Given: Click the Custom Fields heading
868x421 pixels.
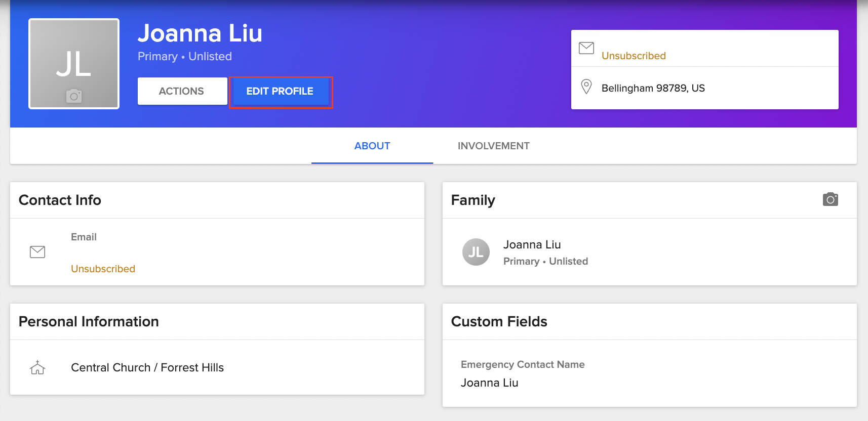Looking at the screenshot, I should coord(499,321).
